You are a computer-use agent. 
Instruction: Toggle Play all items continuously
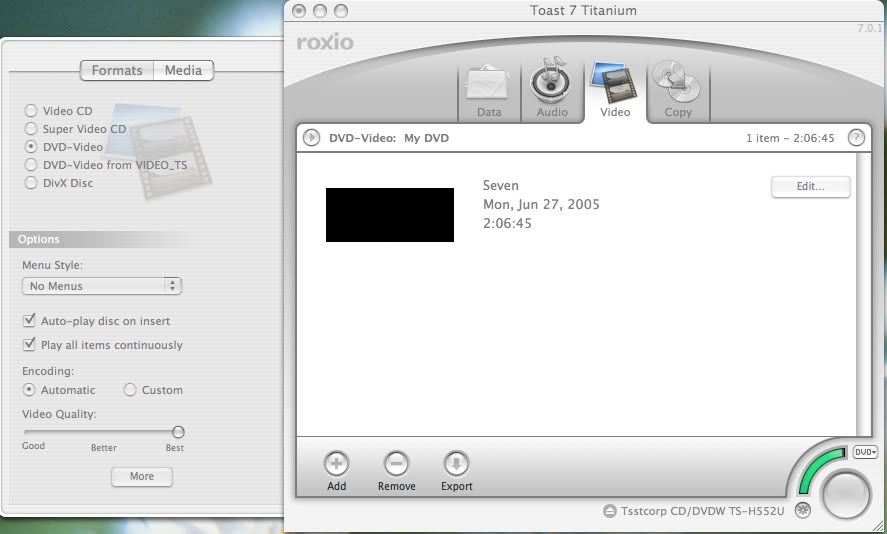point(29,344)
